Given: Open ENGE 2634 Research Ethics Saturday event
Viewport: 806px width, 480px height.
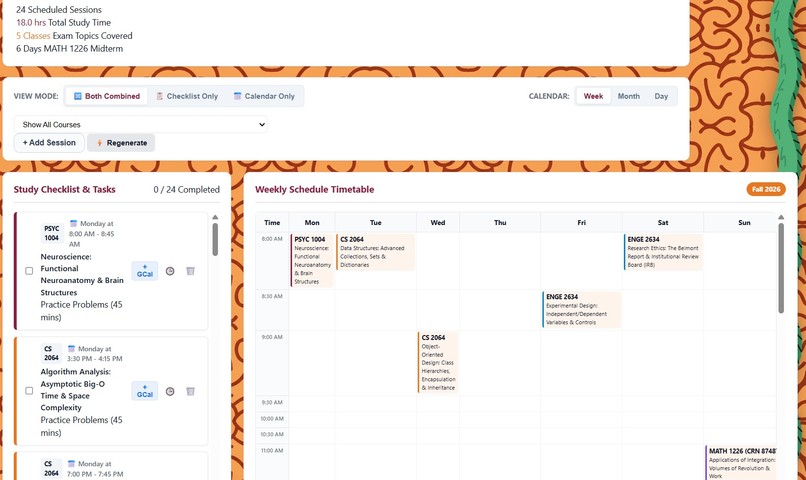Looking at the screenshot, I should (x=663, y=252).
